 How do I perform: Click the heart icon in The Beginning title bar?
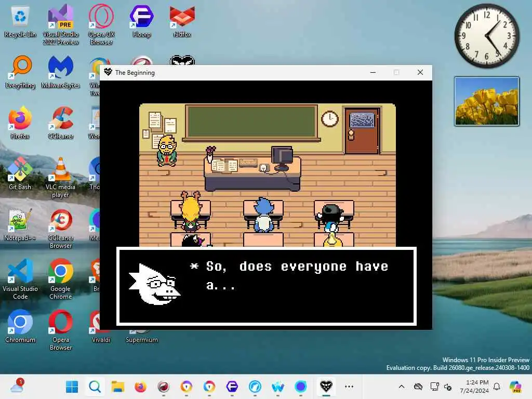coord(108,72)
